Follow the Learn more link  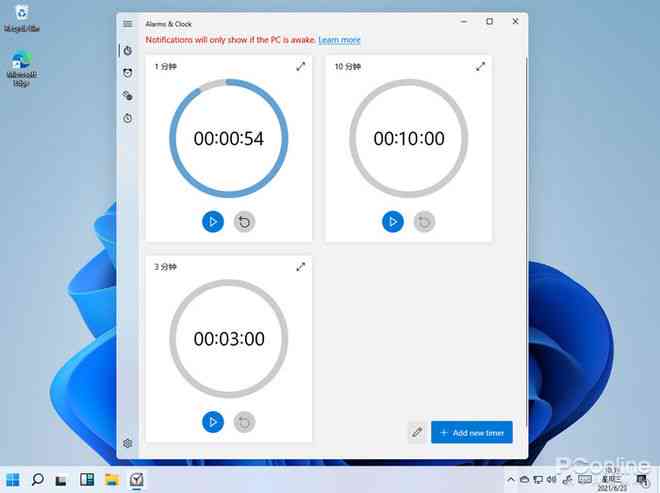click(339, 40)
